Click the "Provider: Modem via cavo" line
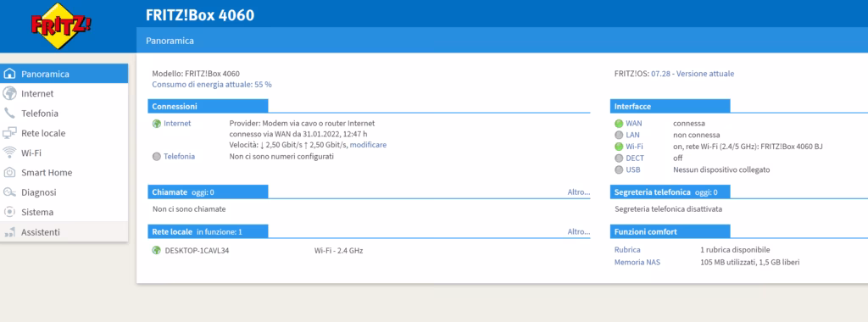The width and height of the screenshot is (868, 322). (x=303, y=124)
